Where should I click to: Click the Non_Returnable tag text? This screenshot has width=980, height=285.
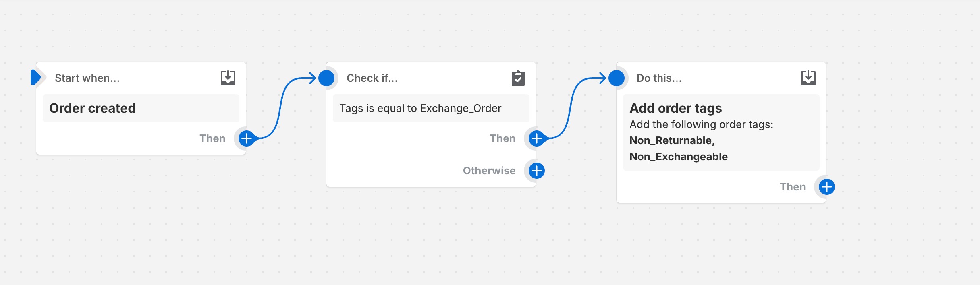coord(672,140)
